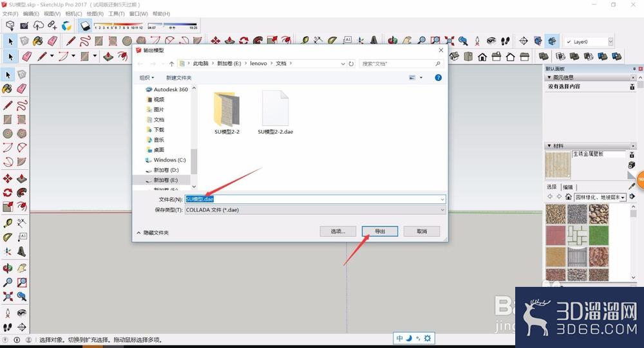
Task: Select the Zoom Extents tool in top toolbar
Action: pyautogui.click(x=450, y=41)
